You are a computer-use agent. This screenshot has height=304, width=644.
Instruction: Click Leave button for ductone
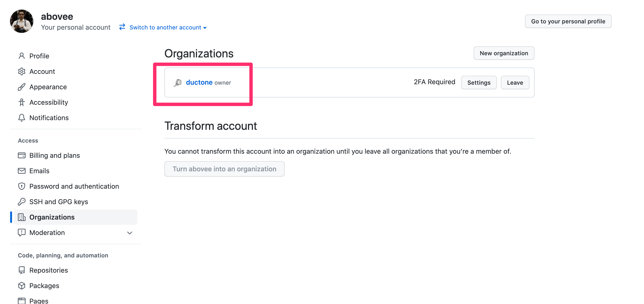(x=515, y=82)
